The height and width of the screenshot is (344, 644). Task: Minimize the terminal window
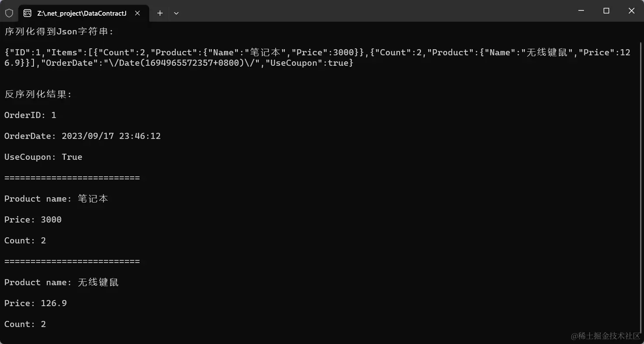coord(581,11)
